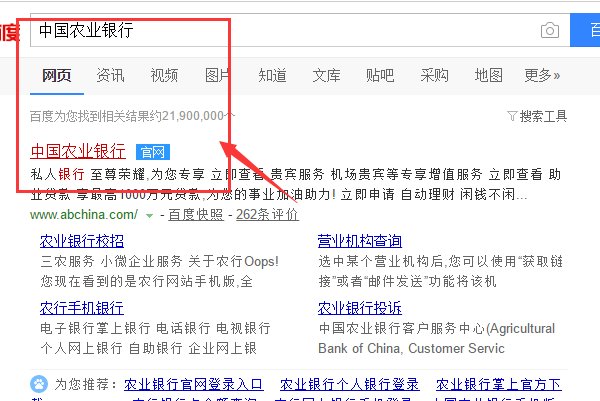Go to the 贴吧 tab

380,75
